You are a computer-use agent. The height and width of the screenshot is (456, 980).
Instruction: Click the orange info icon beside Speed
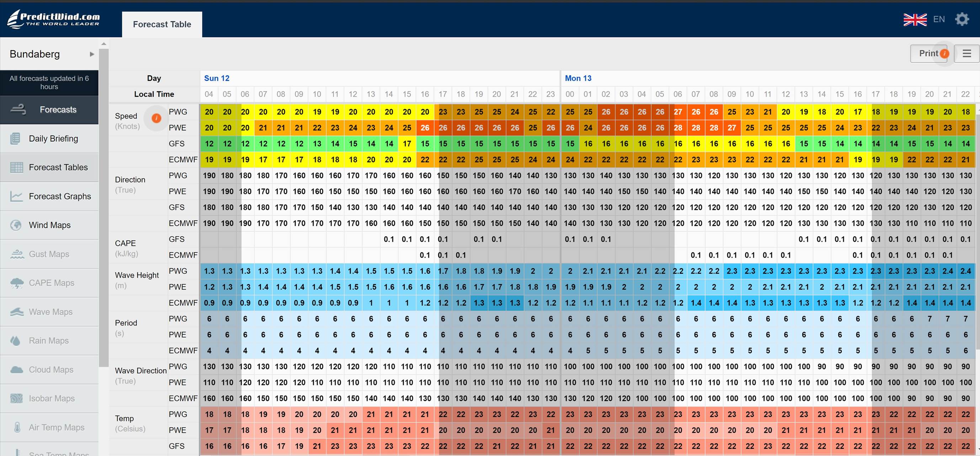156,118
